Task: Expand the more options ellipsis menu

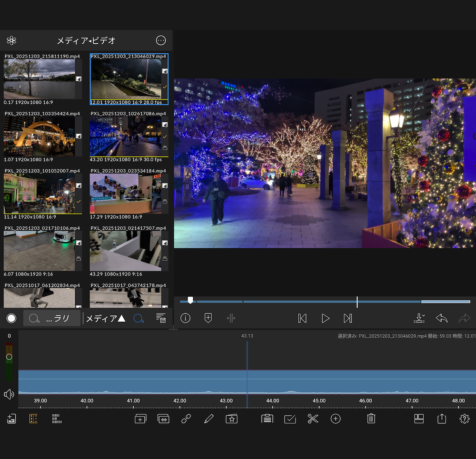Action: coord(161,40)
